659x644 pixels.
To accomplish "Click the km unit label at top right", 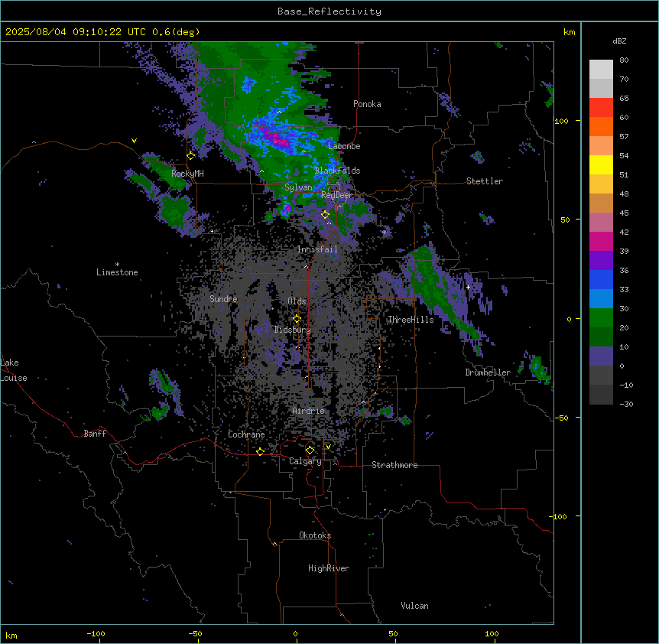I will coord(570,32).
